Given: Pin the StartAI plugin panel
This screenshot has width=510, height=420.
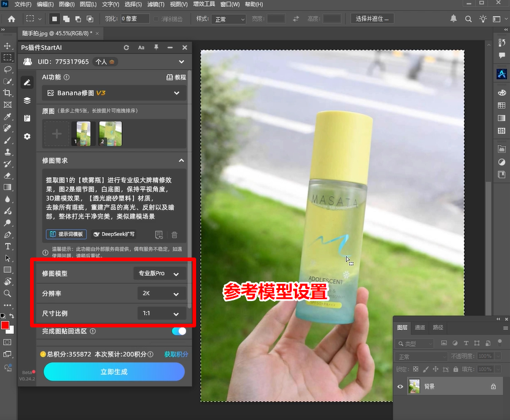Looking at the screenshot, I should [x=156, y=47].
